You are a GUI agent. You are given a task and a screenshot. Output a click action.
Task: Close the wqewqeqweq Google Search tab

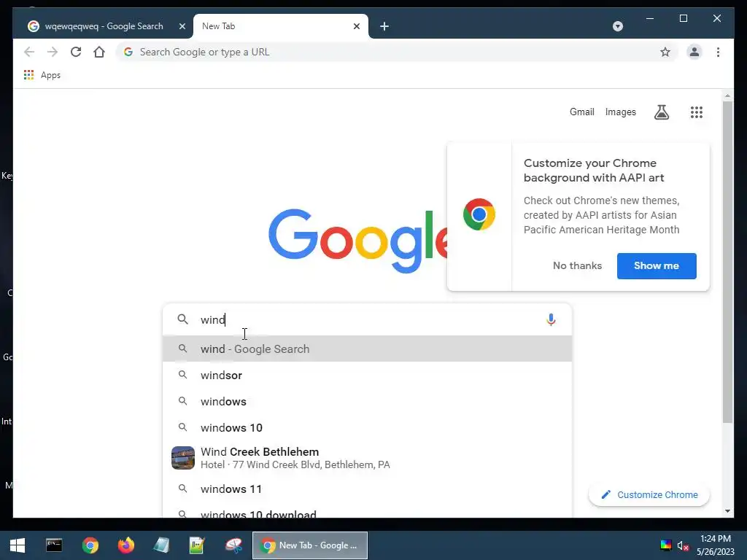point(182,26)
